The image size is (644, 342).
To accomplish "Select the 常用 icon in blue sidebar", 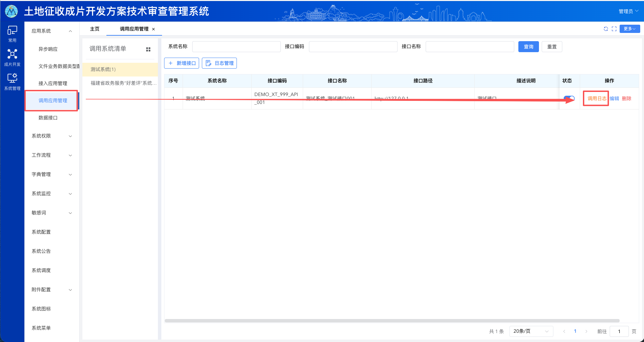I will 12,34.
